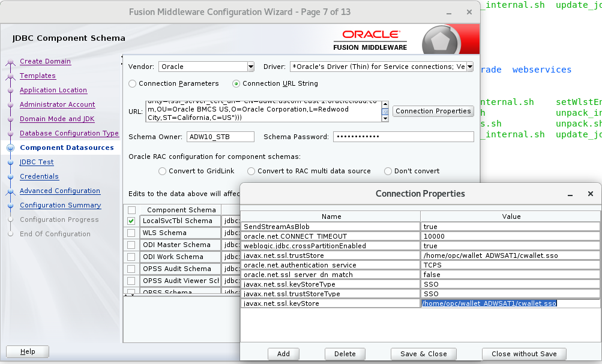The height and width of the screenshot is (364, 602).
Task: Close the Connection Properties dialog
Action: tap(591, 194)
